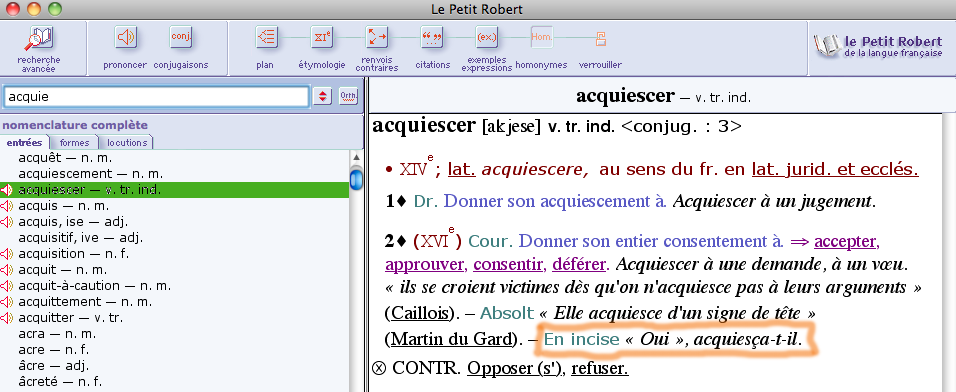Play pronunciation for acquis n. m.
Image resolution: width=956 pixels, height=392 pixels.
[7, 206]
